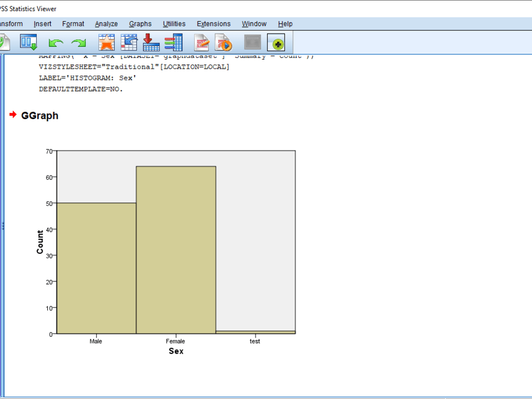Click the document-with-pencil toolbar icon
The width and height of the screenshot is (532, 399).
201,43
